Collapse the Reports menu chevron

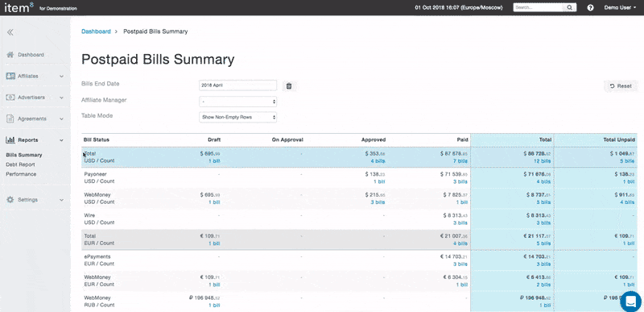(x=62, y=140)
